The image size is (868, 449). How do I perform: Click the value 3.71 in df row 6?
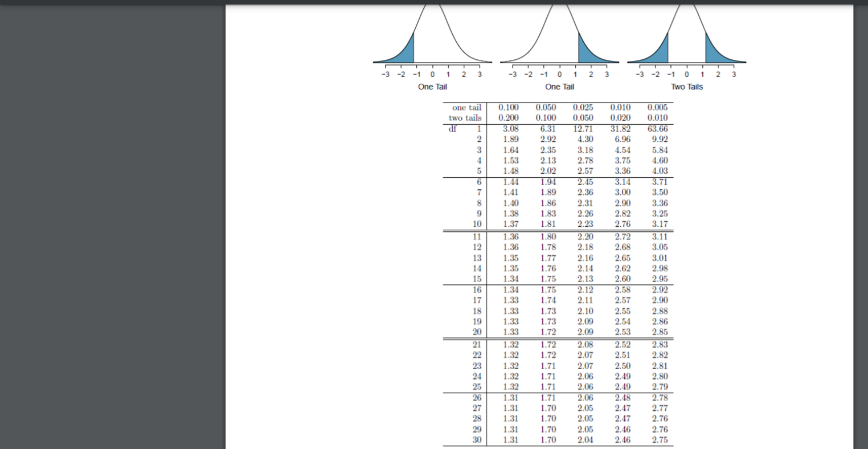pyautogui.click(x=660, y=182)
